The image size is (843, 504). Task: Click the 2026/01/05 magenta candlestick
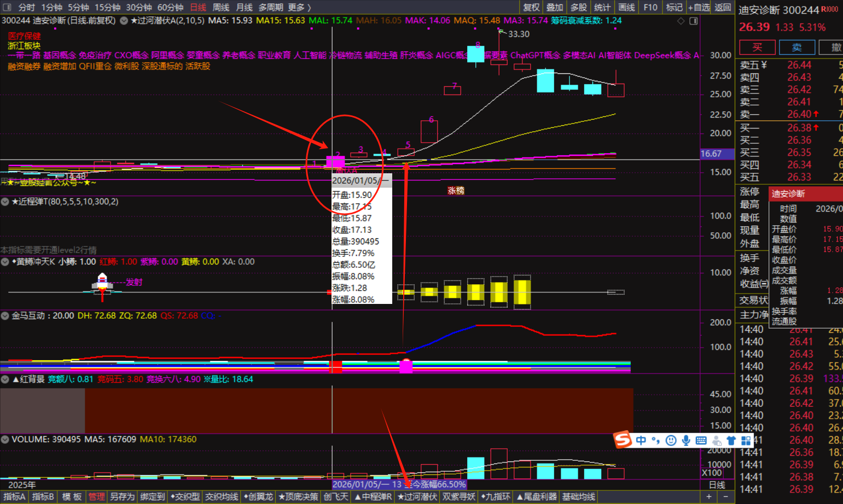point(335,162)
